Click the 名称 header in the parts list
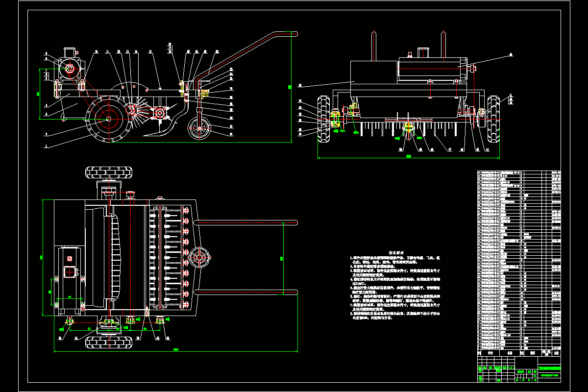 click(510, 352)
